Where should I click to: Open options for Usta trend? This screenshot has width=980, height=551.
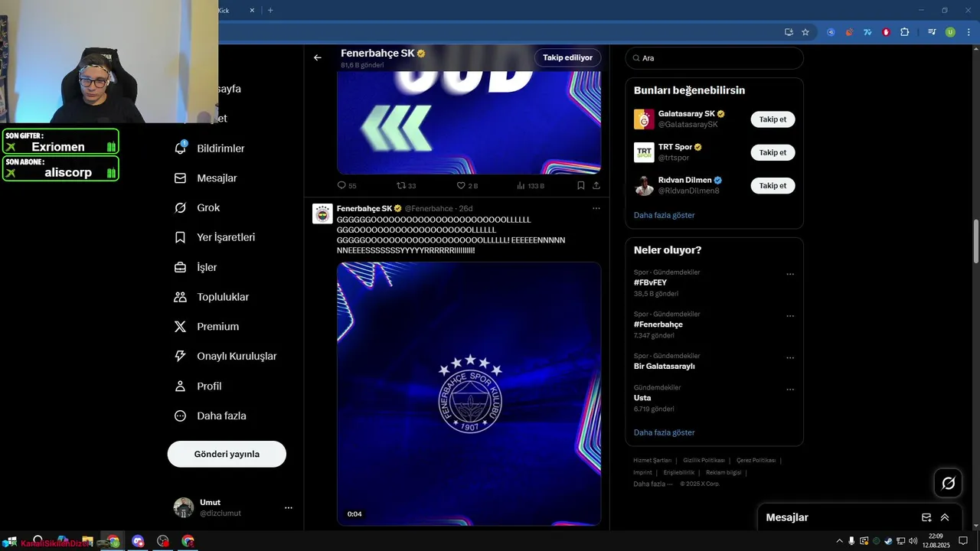click(790, 390)
